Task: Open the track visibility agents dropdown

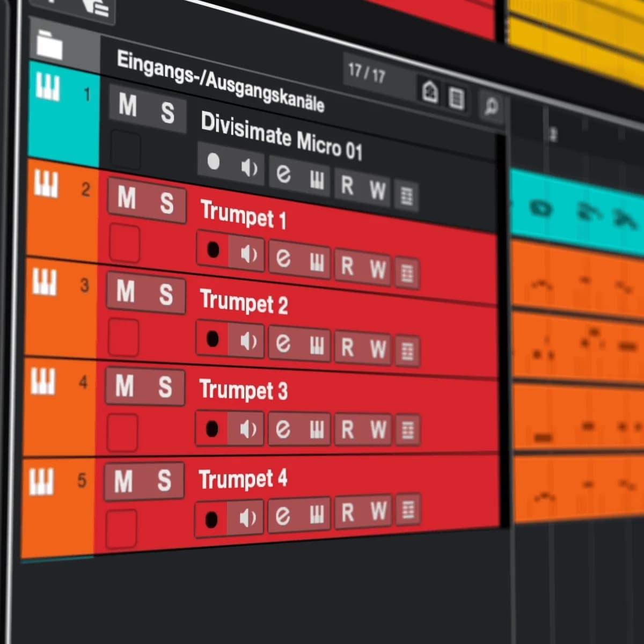Action: [x=430, y=91]
